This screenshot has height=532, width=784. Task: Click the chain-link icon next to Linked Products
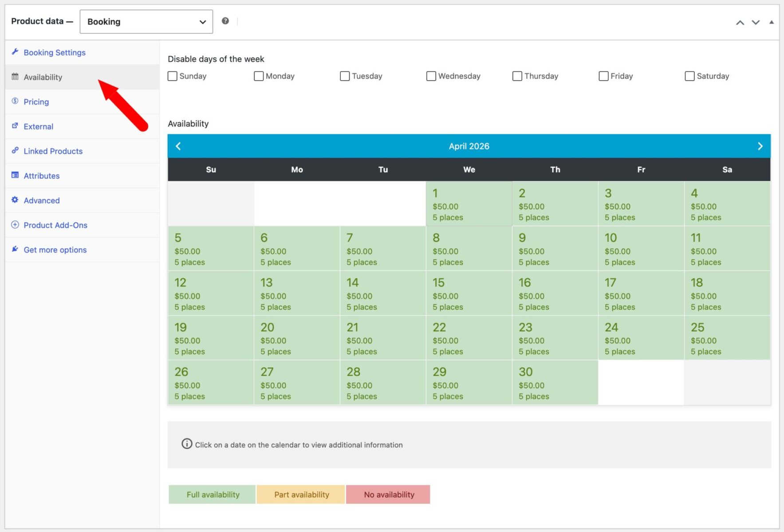coord(15,151)
